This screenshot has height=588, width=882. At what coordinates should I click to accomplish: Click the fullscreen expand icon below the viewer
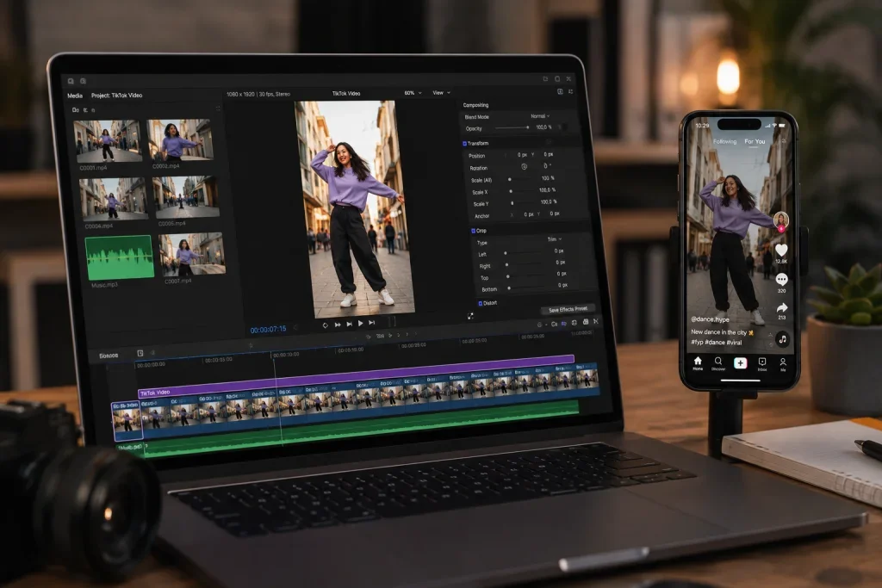pos(470,316)
